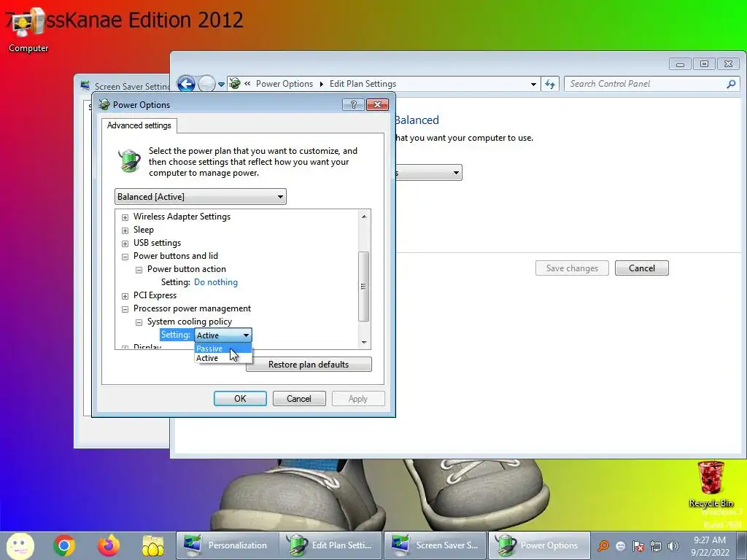Click the settings list scroll down arrow

coord(364,343)
